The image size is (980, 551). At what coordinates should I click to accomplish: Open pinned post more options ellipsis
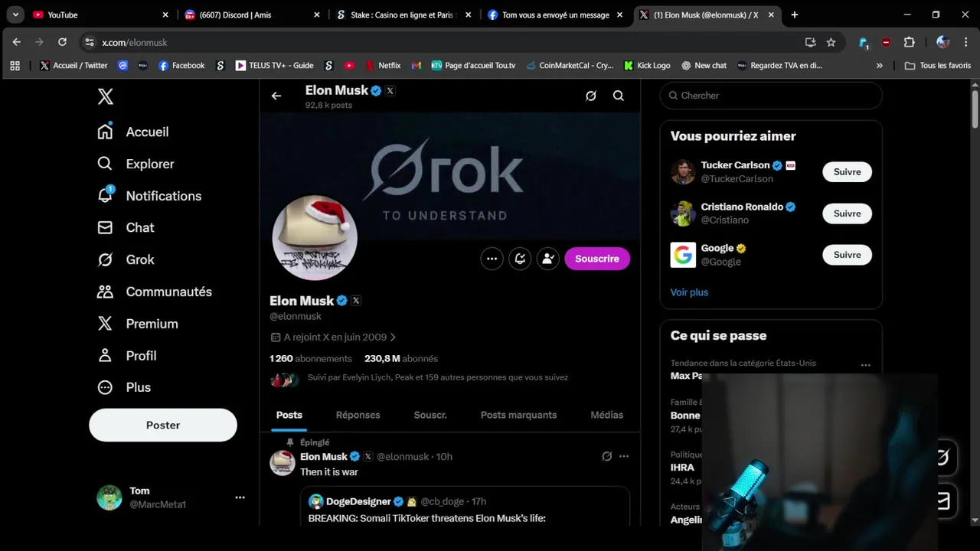(624, 456)
